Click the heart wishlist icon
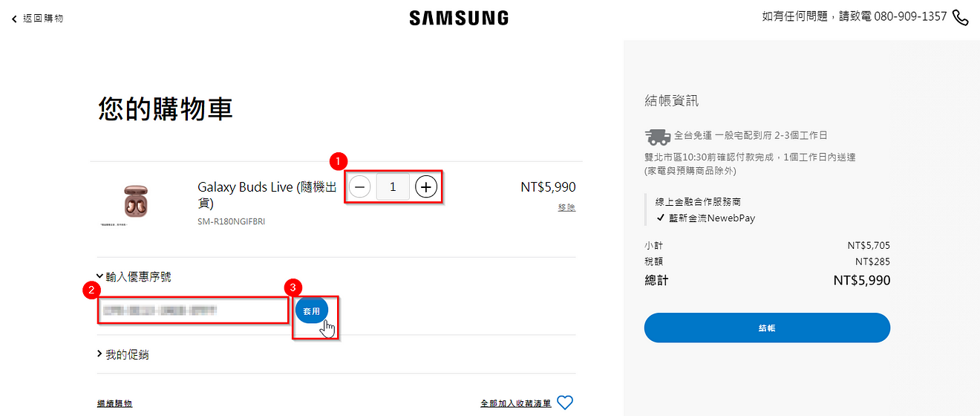Image resolution: width=980 pixels, height=416 pixels. pos(565,403)
